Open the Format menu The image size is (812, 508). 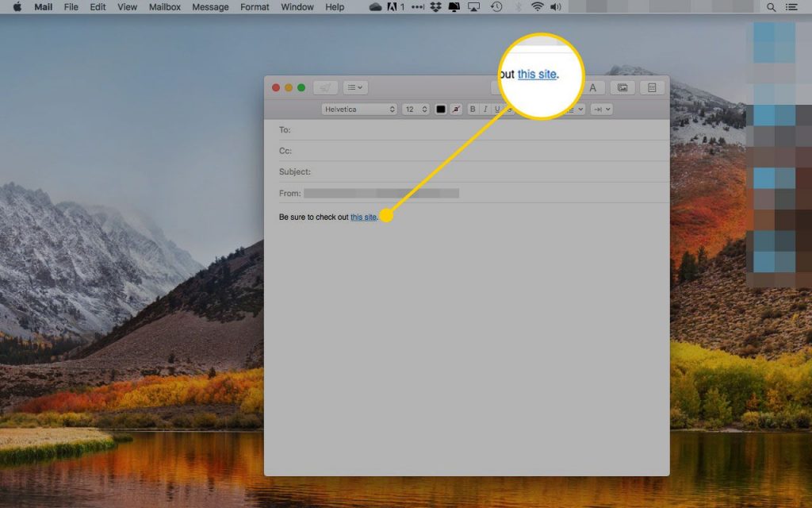pyautogui.click(x=255, y=6)
